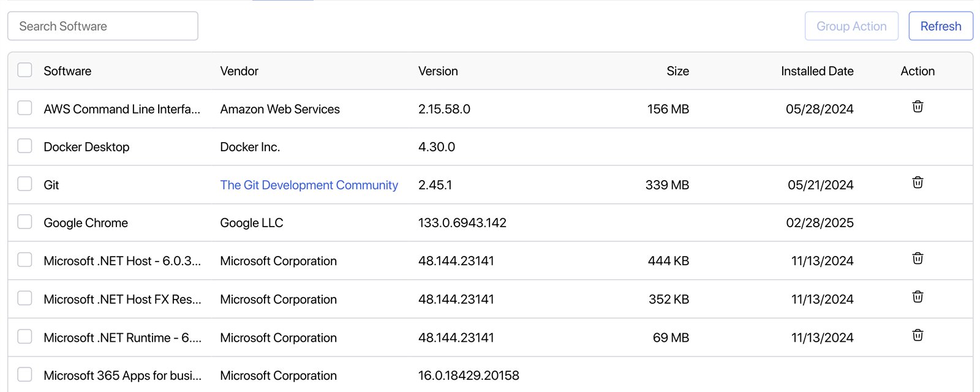Click Docker Desktop version 4.30.0
The image size is (980, 392).
437,147
